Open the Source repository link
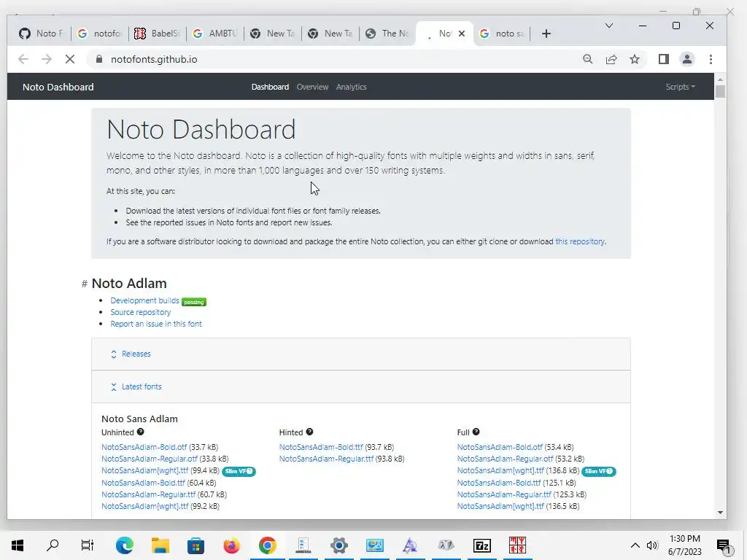The image size is (747, 560). click(141, 312)
